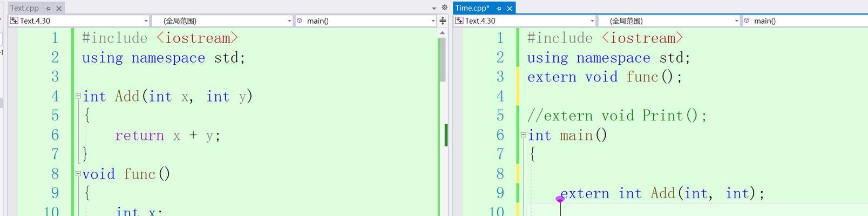Click the tab settings gear icon
Viewport: 868px width, 216px height.
[x=444, y=8]
